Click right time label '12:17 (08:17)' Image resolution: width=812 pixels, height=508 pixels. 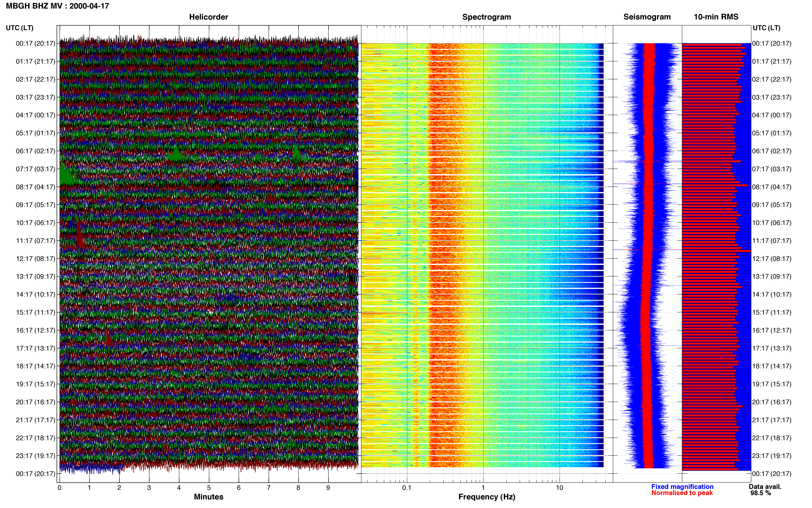click(x=772, y=259)
